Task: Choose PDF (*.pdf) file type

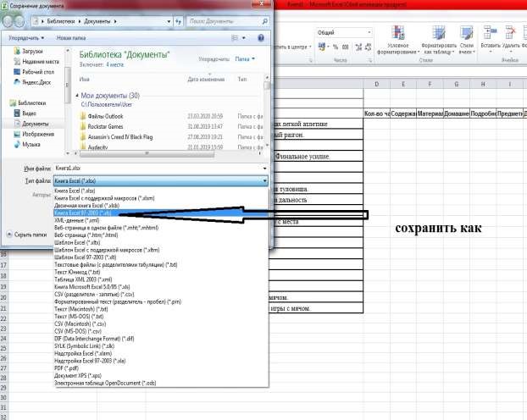Action: click(x=161, y=368)
